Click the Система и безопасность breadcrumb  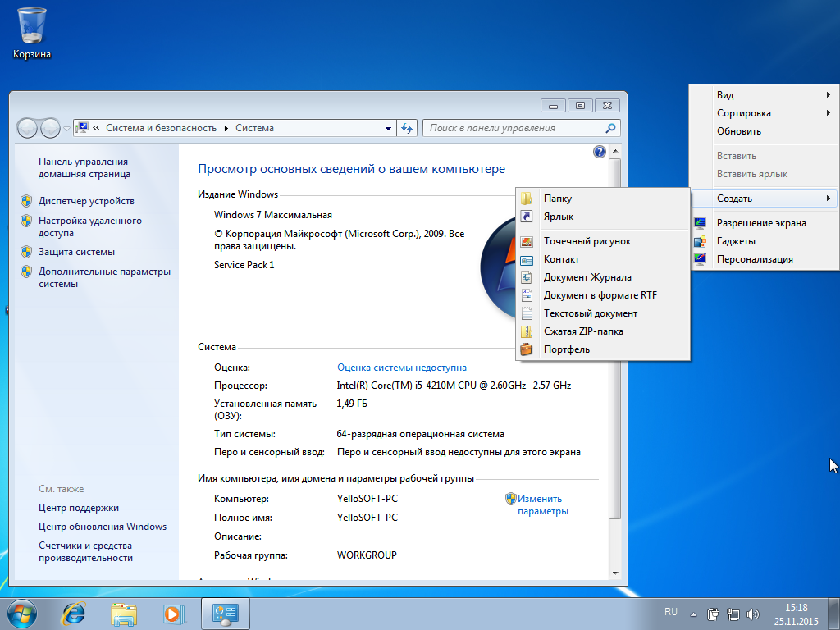(162, 128)
